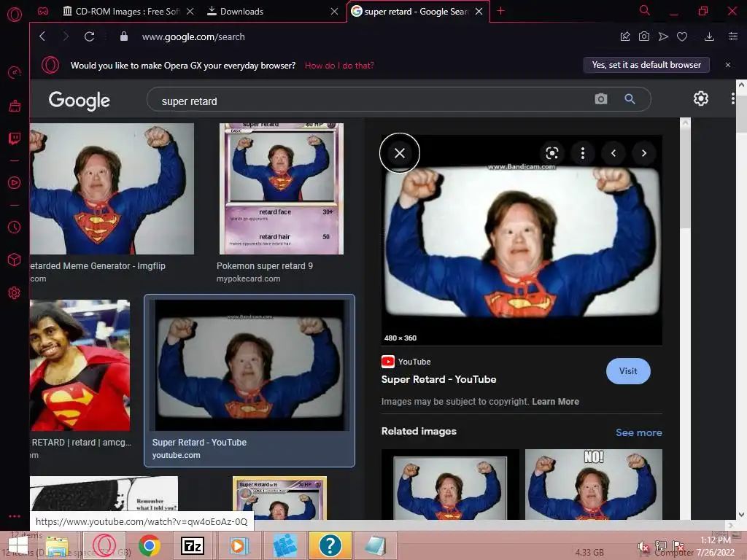Send page with My Flow arrow icon
This screenshot has width=747, height=560.
tap(663, 36)
